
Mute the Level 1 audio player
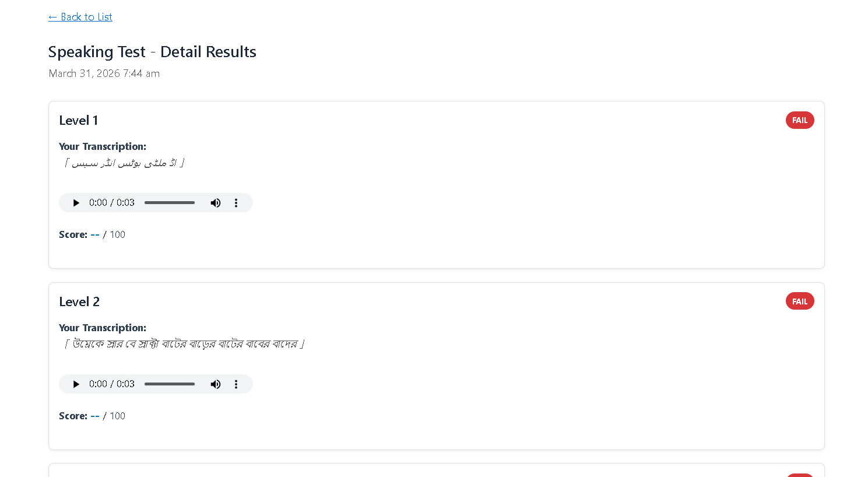[216, 203]
